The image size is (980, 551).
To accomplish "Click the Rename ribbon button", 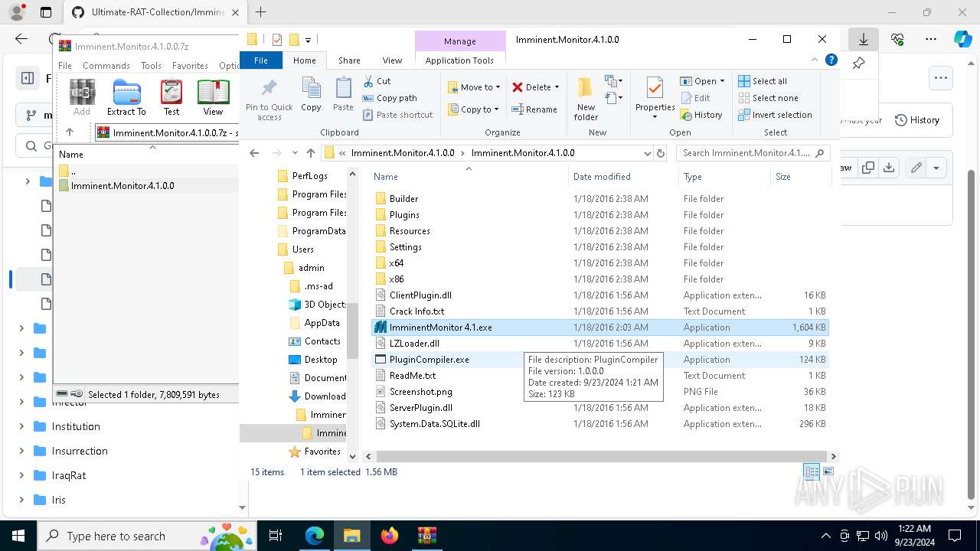I will tap(534, 109).
